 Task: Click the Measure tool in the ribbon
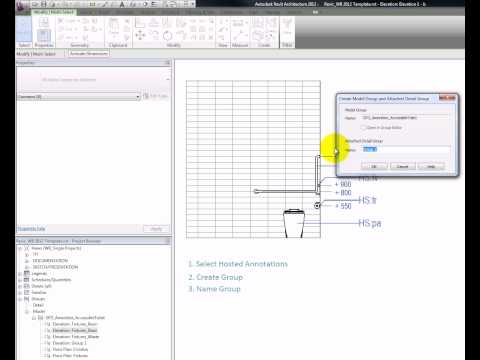click(x=240, y=36)
